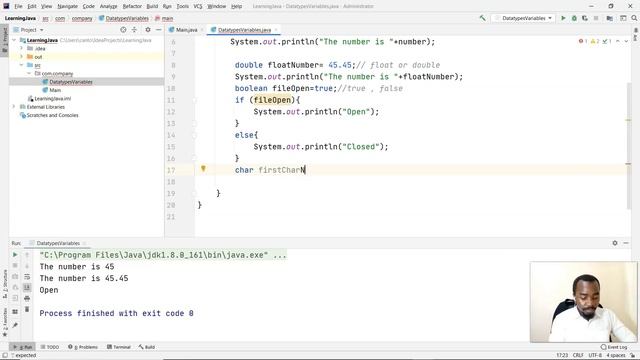Image resolution: width=640 pixels, height=360 pixels.
Task: Click the pin tab icon in Run panel
Action: (x=15, y=325)
